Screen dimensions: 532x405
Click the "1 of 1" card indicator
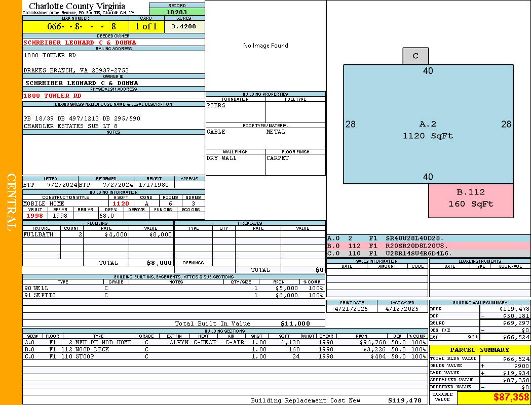146,26
